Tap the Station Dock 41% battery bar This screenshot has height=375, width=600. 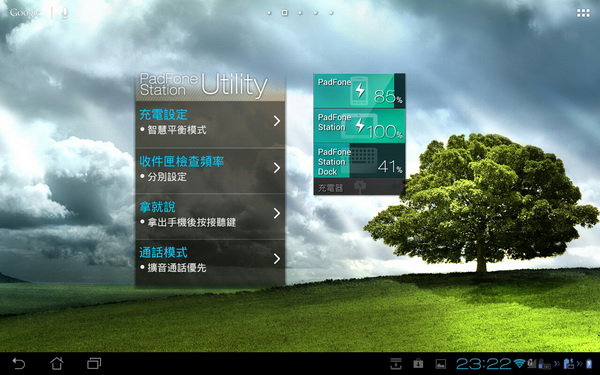pos(359,161)
